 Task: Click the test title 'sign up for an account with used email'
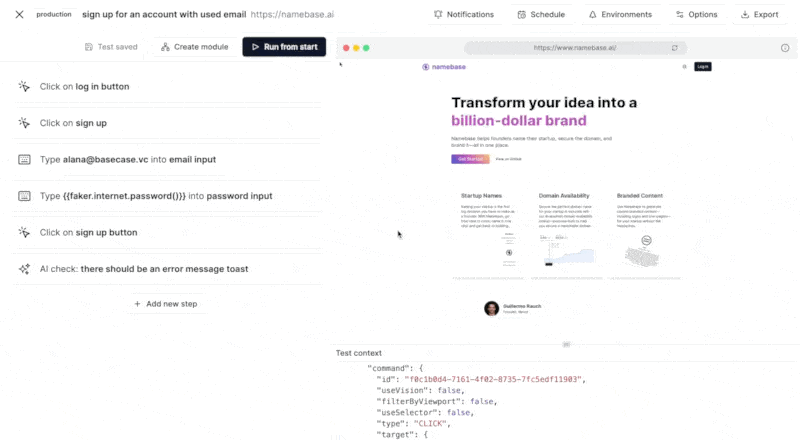point(164,14)
